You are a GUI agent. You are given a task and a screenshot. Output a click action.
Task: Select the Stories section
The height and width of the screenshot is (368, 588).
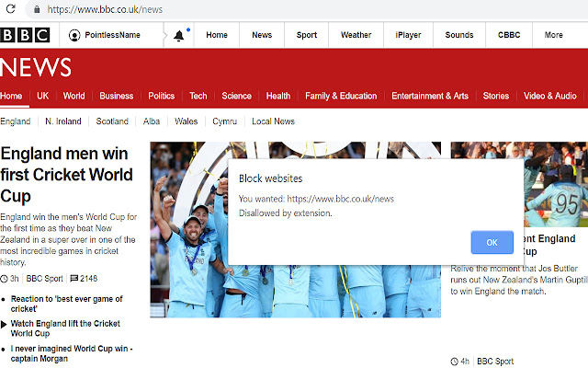tap(496, 96)
